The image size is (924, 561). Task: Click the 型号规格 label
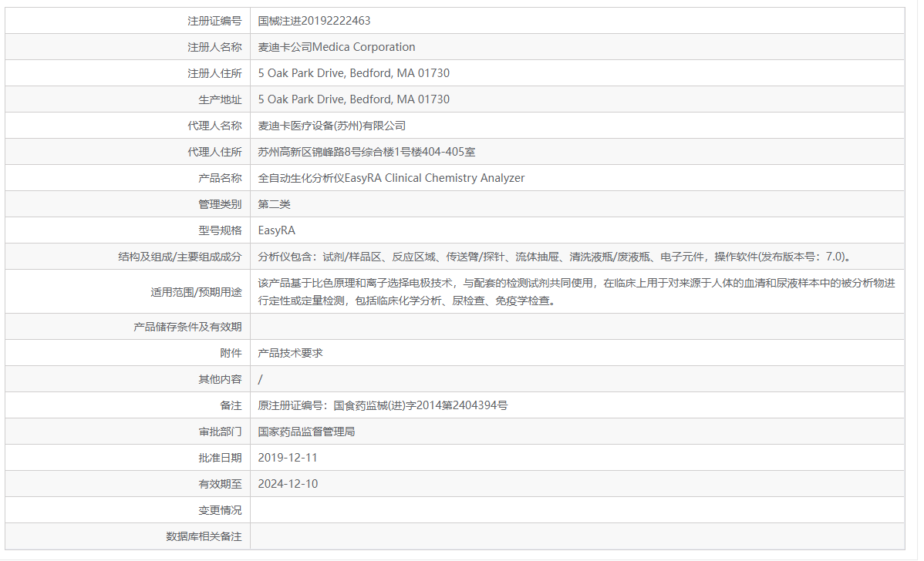click(220, 230)
